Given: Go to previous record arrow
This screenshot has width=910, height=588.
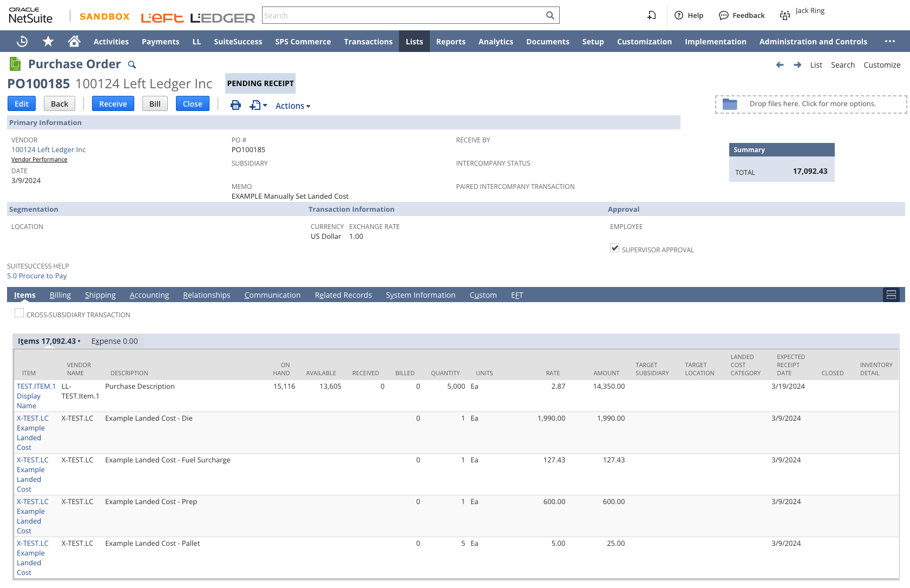Looking at the screenshot, I should (x=780, y=64).
